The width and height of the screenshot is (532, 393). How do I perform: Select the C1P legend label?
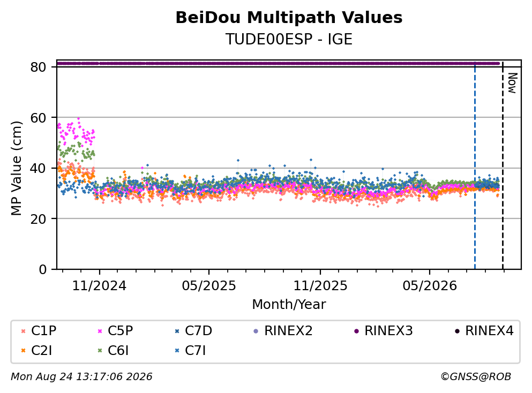coord(44,330)
